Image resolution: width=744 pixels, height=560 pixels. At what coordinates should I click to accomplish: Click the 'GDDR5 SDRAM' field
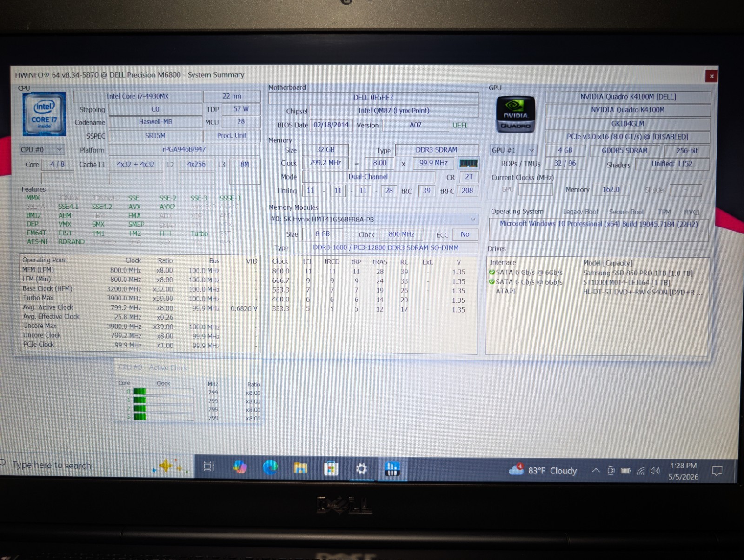tap(624, 151)
